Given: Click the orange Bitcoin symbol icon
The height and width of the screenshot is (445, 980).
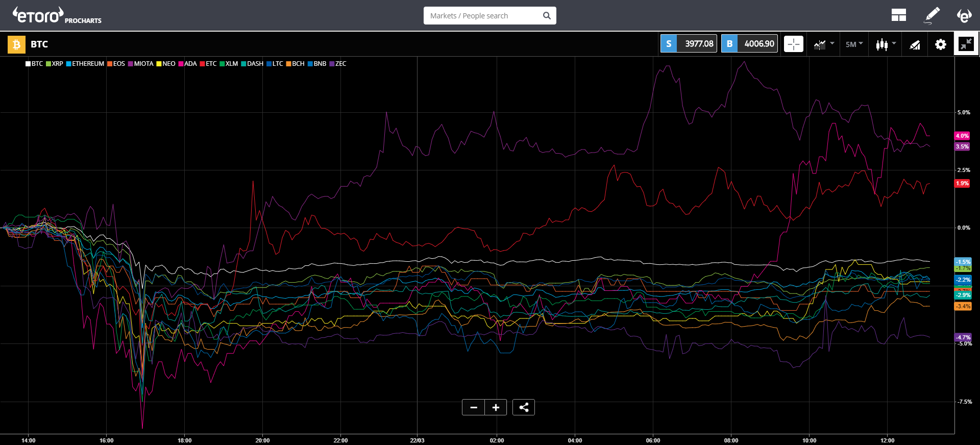Looking at the screenshot, I should pyautogui.click(x=16, y=44).
